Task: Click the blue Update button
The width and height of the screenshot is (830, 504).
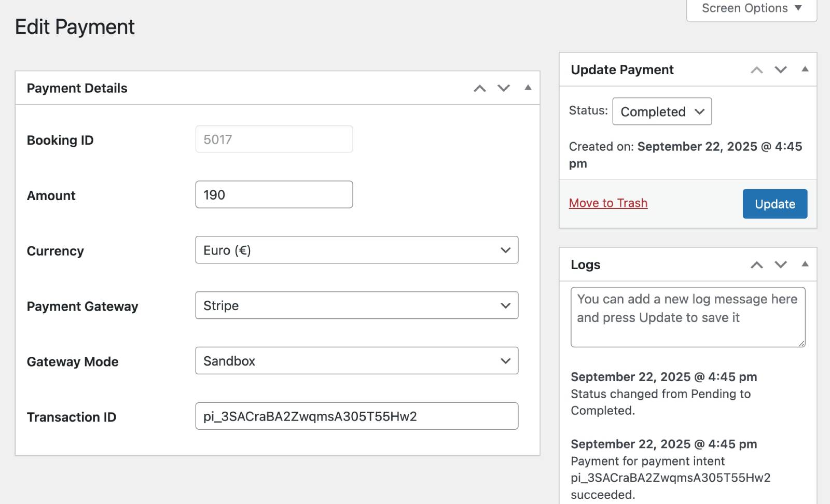Action: (774, 204)
